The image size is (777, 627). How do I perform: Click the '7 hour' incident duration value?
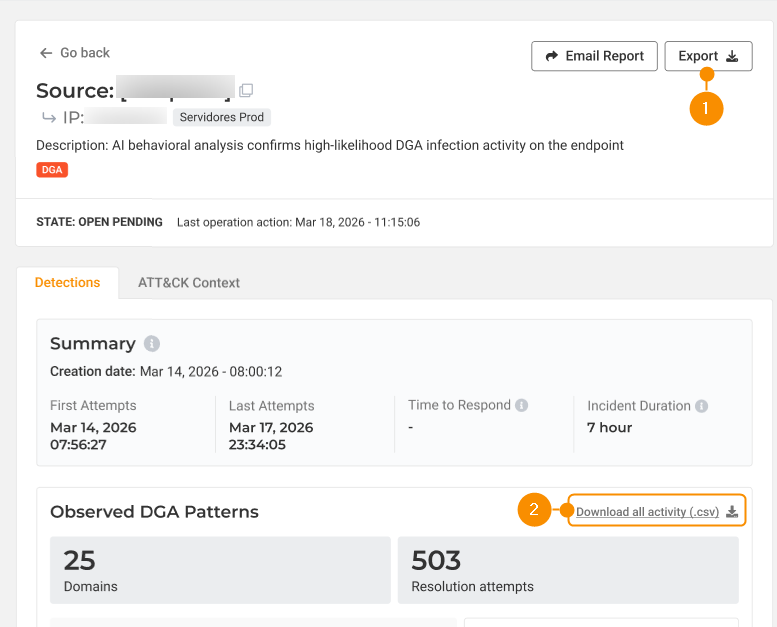tap(610, 427)
